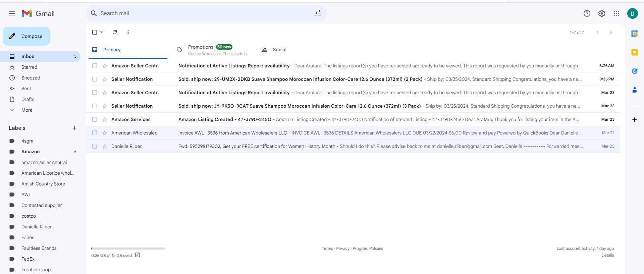The height and width of the screenshot is (274, 644).
Task: Star the 9:36 PM Seller Notification email
Action: tap(105, 79)
